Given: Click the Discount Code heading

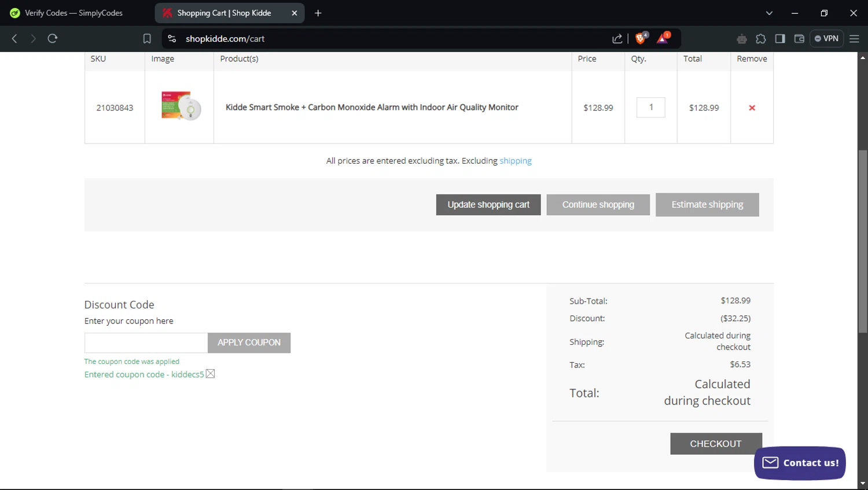Looking at the screenshot, I should click(x=119, y=305).
